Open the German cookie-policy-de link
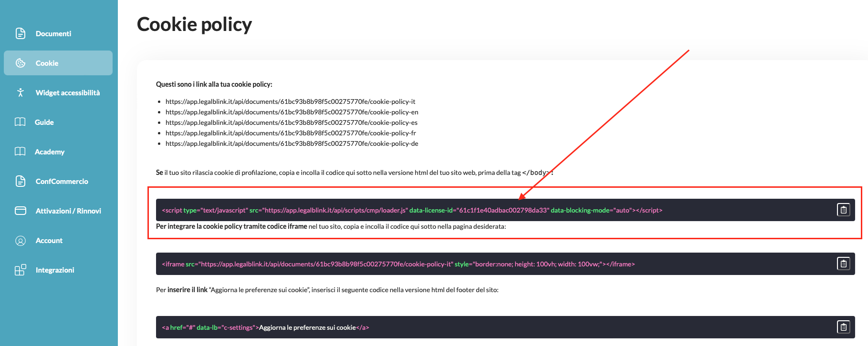The image size is (868, 346). (292, 143)
